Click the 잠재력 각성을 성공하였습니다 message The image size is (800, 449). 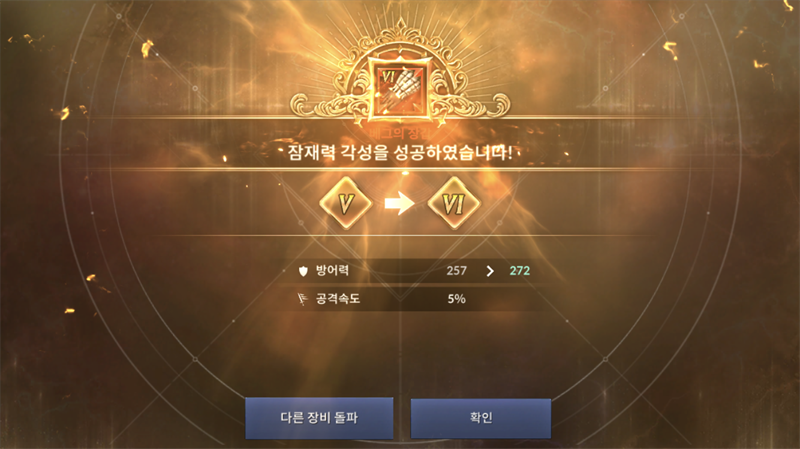(x=400, y=152)
